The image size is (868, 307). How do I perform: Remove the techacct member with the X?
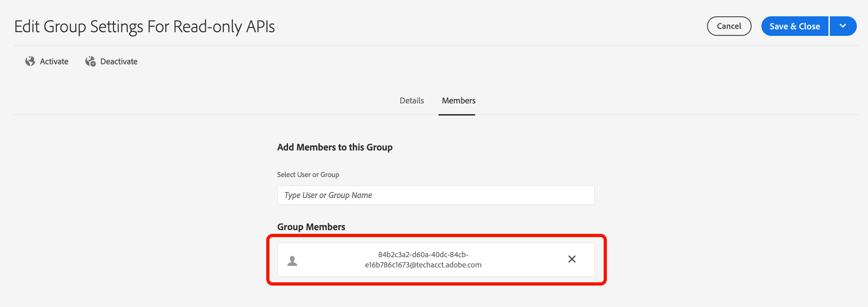(572, 259)
